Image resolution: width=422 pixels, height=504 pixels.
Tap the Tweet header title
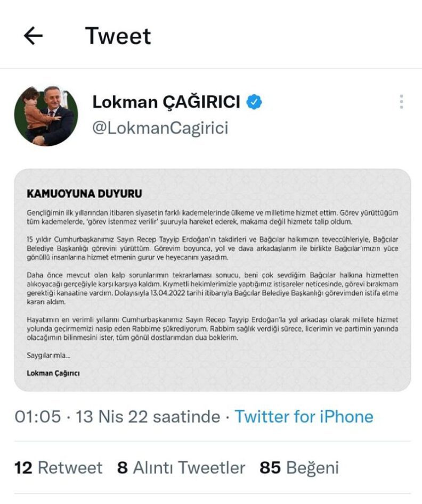coord(118,36)
